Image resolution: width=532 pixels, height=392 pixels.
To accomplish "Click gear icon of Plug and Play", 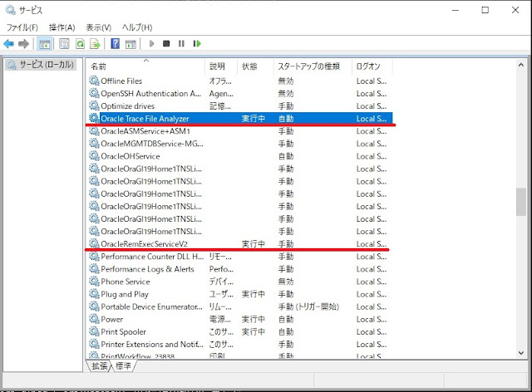I will (x=94, y=294).
